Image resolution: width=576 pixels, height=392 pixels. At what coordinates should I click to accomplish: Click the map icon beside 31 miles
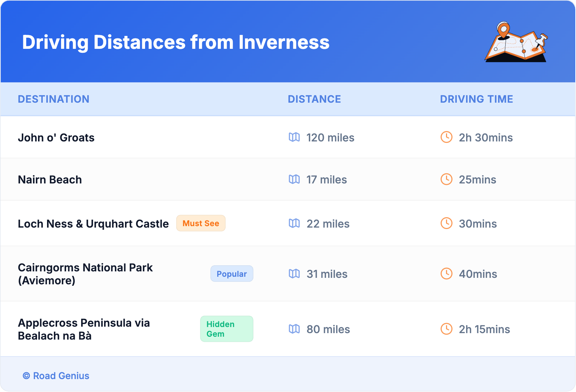click(x=294, y=274)
